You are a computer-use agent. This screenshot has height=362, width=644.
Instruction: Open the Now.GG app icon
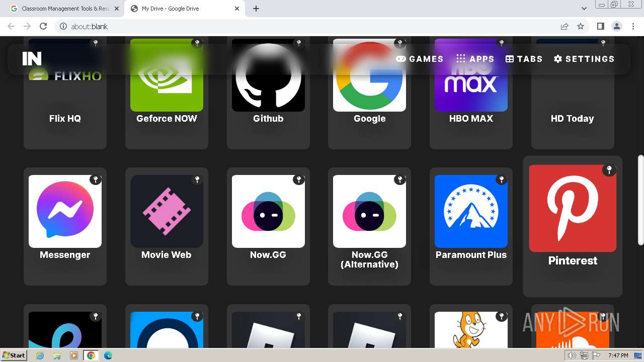[268, 211]
